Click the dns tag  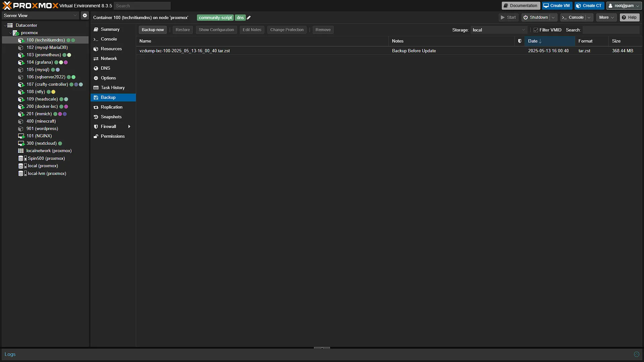[x=240, y=18]
